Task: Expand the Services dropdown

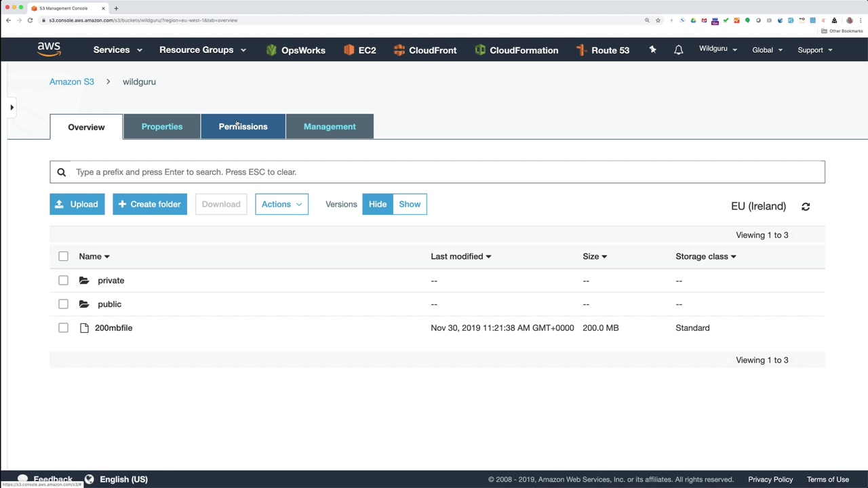Action: (118, 50)
